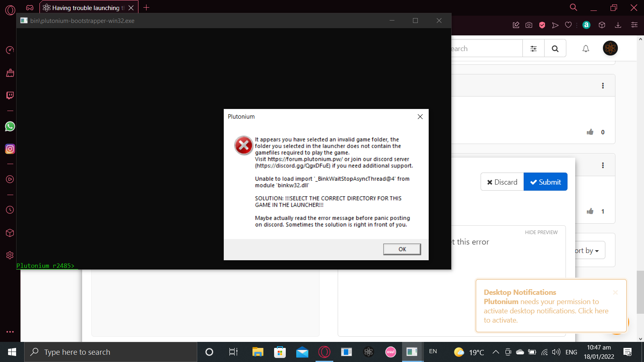The height and width of the screenshot is (362, 644).
Task: Open the GX Cleaner sidebar icon
Action: click(10, 73)
